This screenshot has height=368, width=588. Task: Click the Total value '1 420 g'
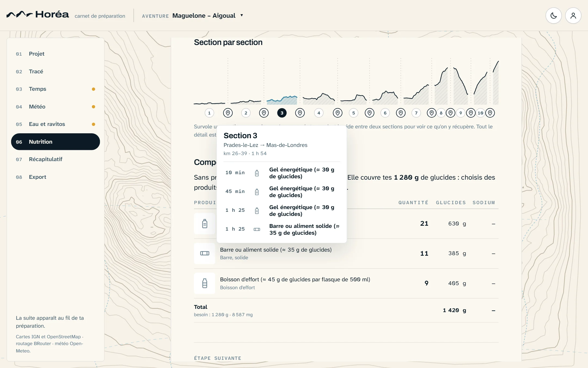point(454,310)
